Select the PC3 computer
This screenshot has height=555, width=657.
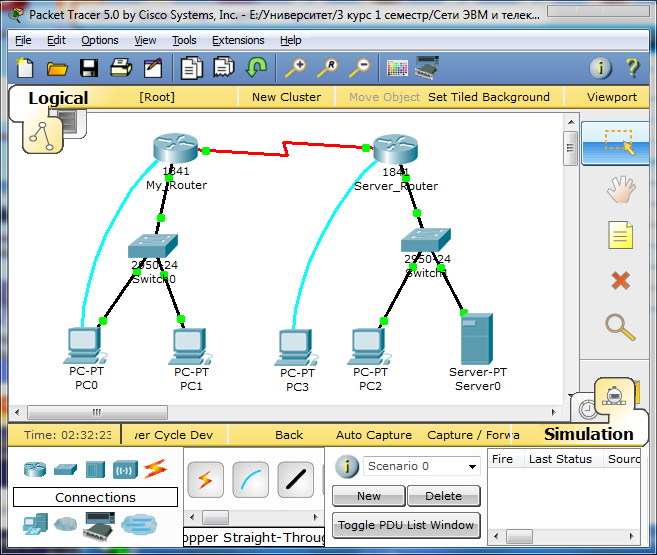(296, 348)
